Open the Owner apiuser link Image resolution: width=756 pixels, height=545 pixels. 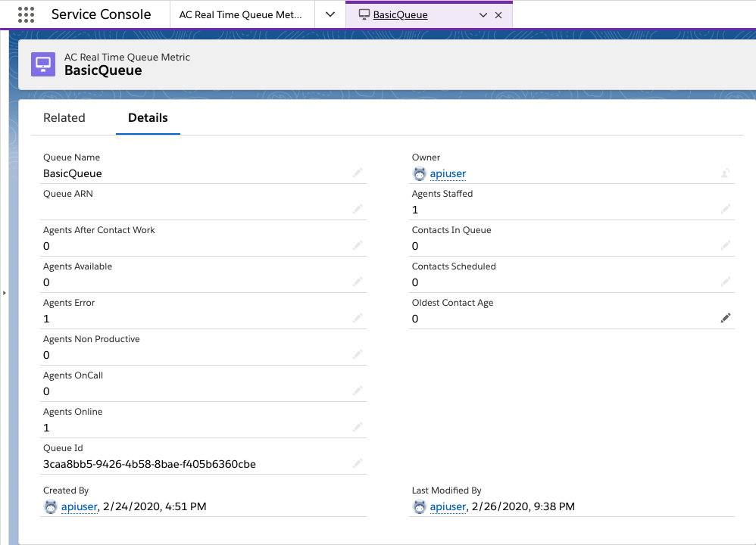point(448,173)
